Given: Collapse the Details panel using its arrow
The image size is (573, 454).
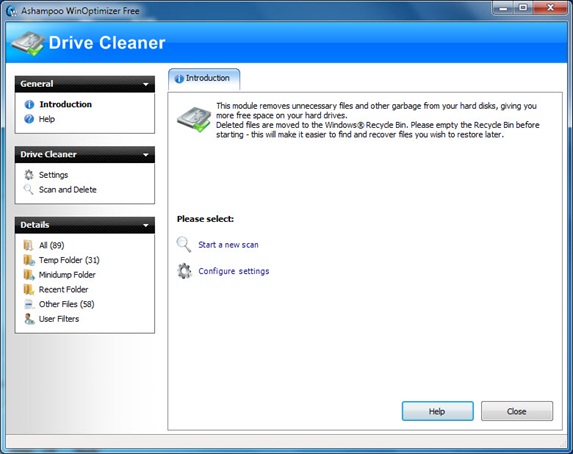Looking at the screenshot, I should (146, 225).
